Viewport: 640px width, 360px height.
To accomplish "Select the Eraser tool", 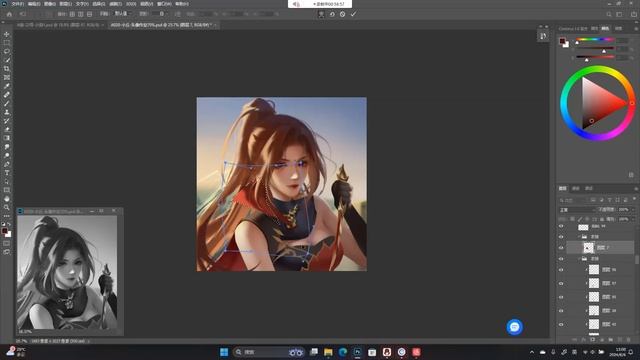I will pyautogui.click(x=7, y=129).
